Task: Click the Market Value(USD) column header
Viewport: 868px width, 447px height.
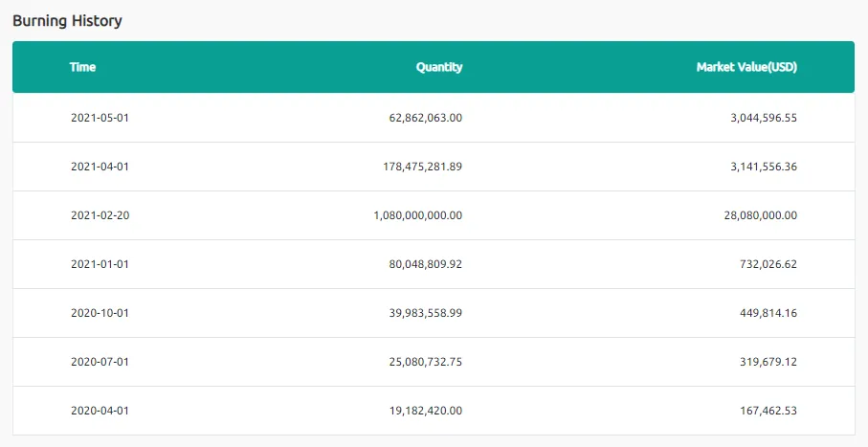Action: [x=746, y=67]
